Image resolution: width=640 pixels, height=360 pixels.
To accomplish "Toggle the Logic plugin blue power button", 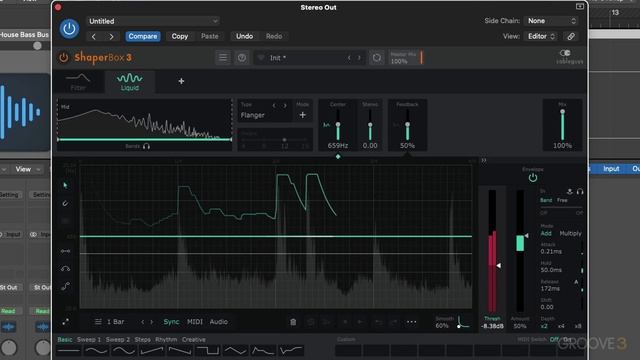I will [x=69, y=29].
